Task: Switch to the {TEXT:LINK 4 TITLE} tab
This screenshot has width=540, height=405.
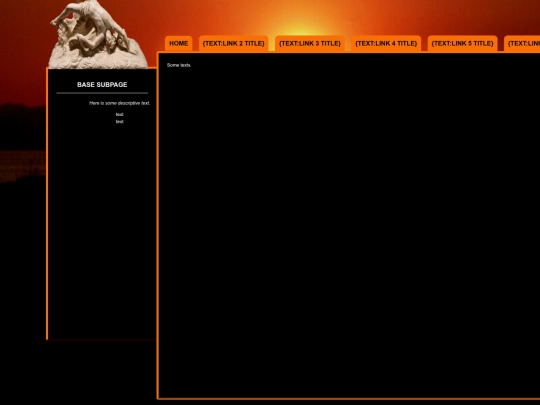Action: click(386, 43)
